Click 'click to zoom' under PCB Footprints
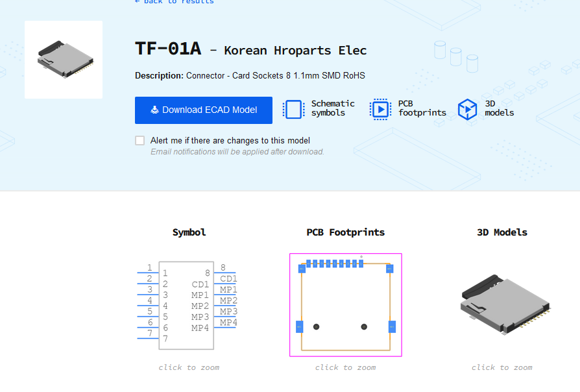The width and height of the screenshot is (580, 392). [346, 367]
